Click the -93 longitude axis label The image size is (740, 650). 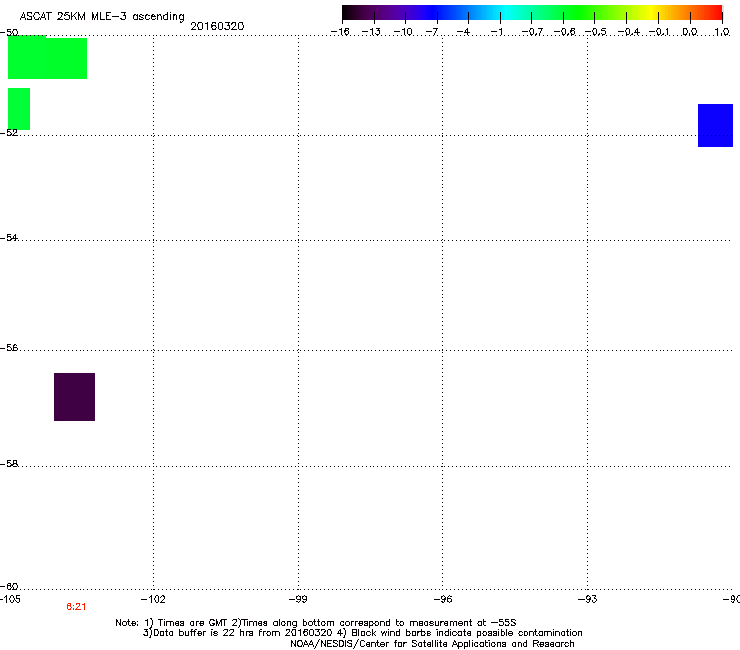point(588,599)
